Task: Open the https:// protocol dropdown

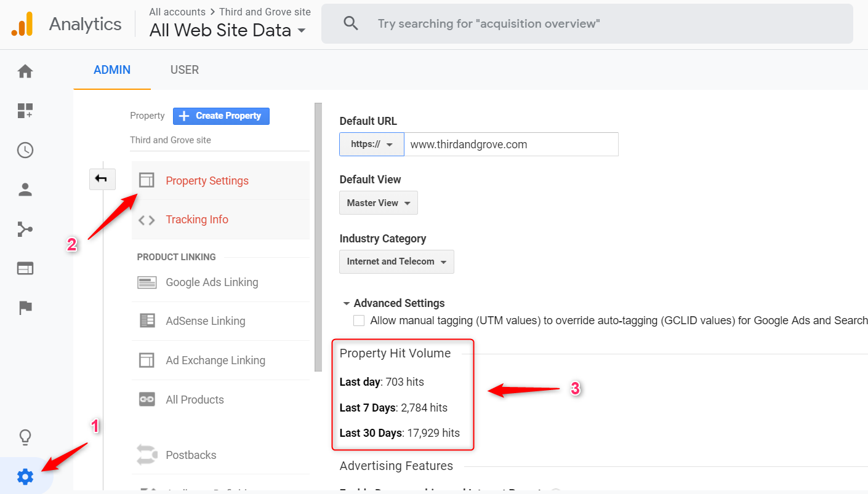Action: point(372,144)
